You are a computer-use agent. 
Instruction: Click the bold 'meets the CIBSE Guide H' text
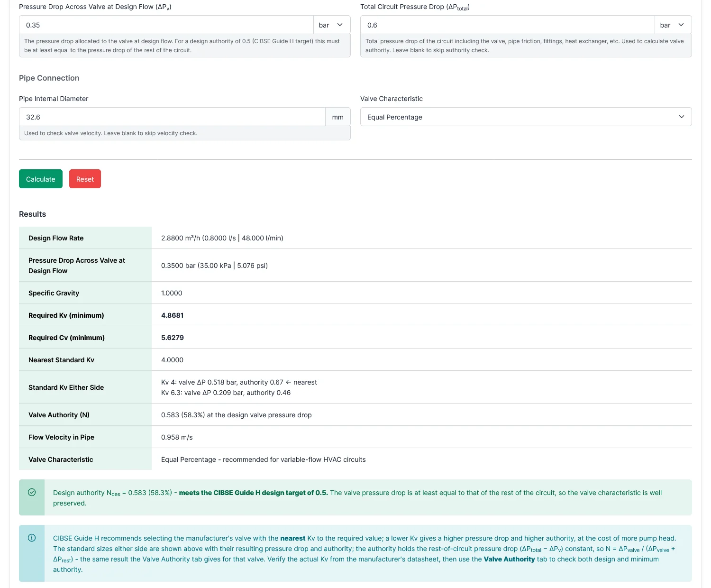(254, 493)
